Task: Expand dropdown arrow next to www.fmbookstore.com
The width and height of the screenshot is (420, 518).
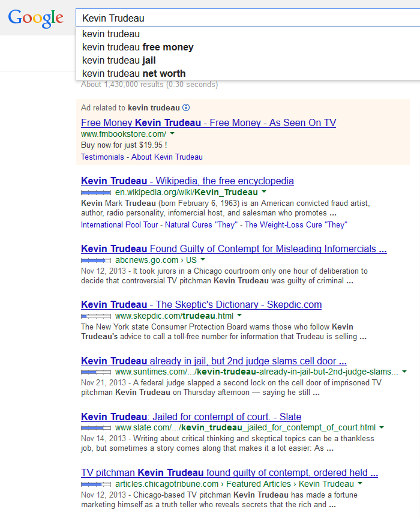Action: [172, 133]
